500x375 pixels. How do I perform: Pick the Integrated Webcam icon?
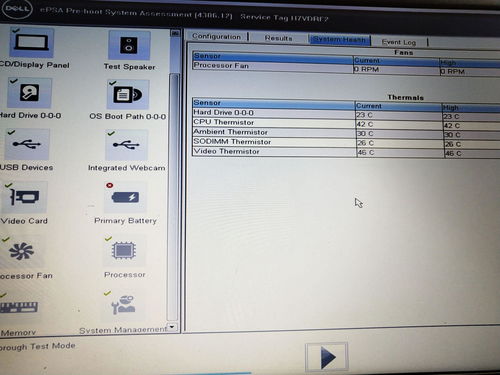[126, 145]
